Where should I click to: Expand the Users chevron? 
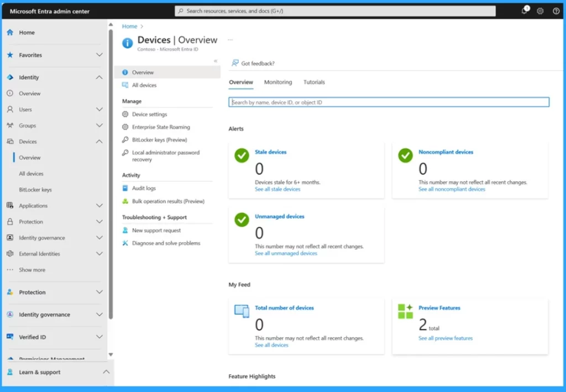pos(99,109)
